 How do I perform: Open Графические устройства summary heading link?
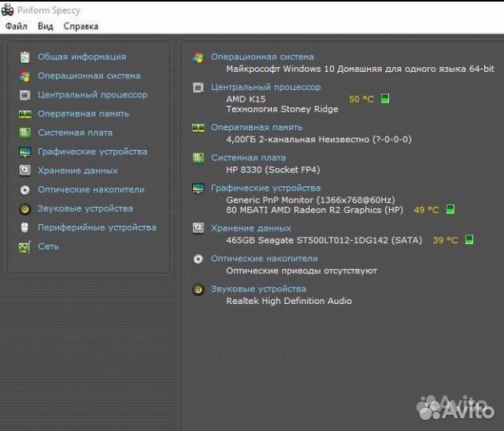(x=266, y=188)
